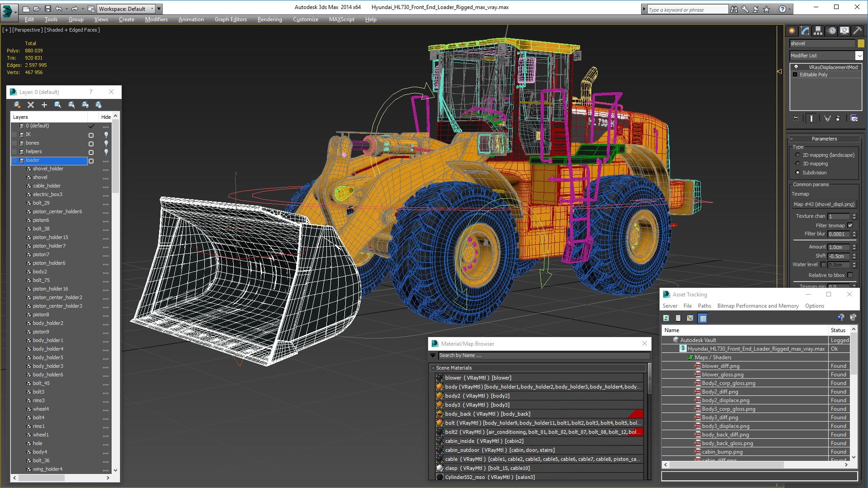The width and height of the screenshot is (868, 488).
Task: Click Table View icon in Asset Tracking toolbar
Action: click(703, 318)
